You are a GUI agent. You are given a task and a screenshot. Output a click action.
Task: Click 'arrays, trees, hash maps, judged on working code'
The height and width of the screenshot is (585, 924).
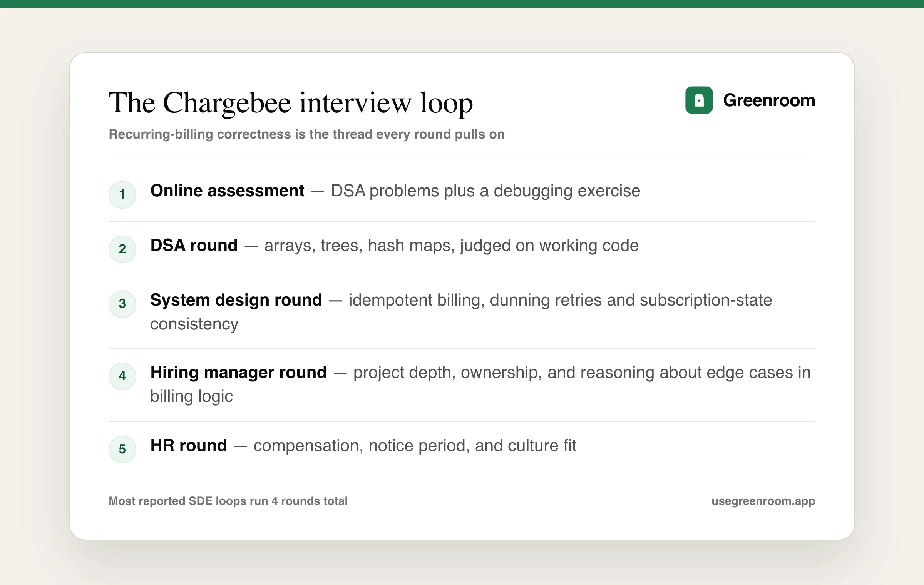452,246
